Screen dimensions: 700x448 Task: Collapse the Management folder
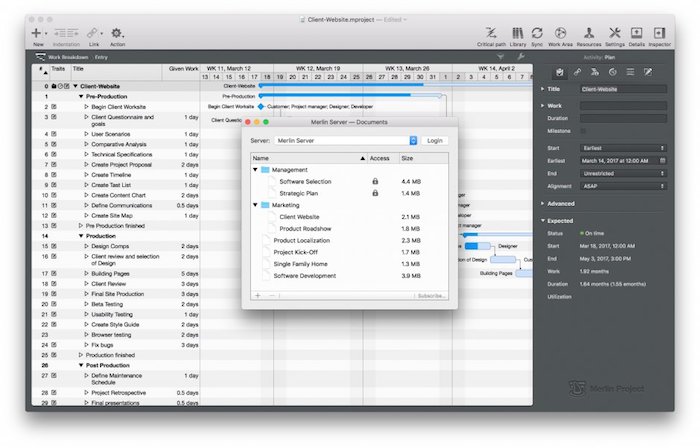255,170
